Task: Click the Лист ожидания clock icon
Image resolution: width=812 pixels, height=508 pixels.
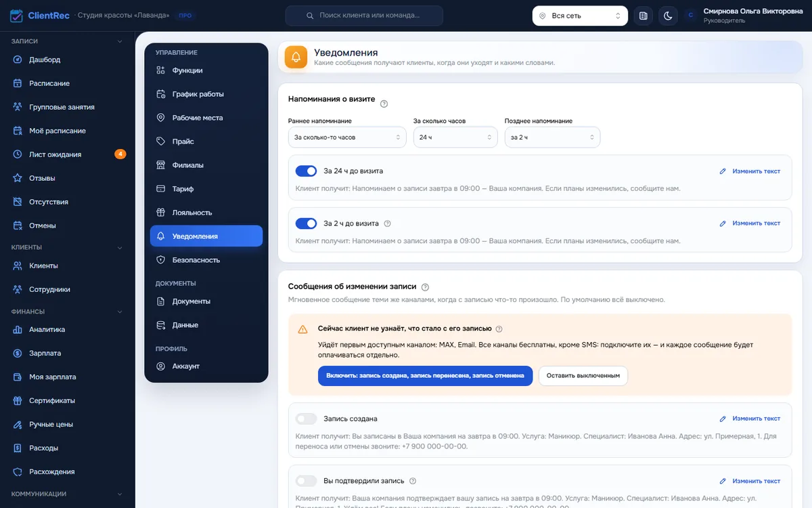Action: click(x=18, y=154)
